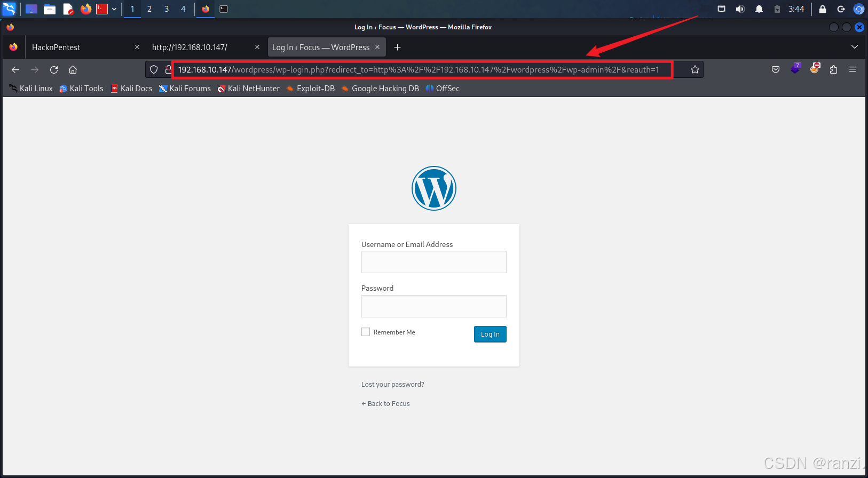Open the Kali Linux bookmark
This screenshot has height=478, width=868.
pos(31,89)
